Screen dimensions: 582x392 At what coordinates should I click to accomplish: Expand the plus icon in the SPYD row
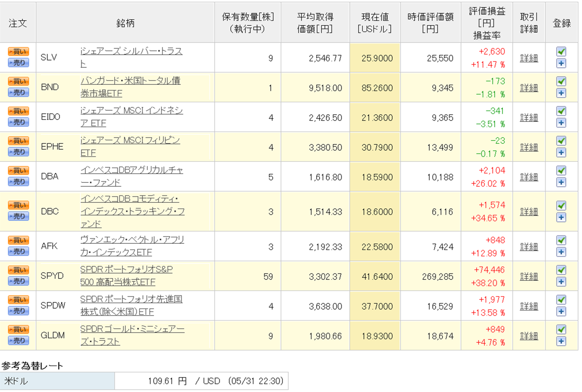pos(561,282)
